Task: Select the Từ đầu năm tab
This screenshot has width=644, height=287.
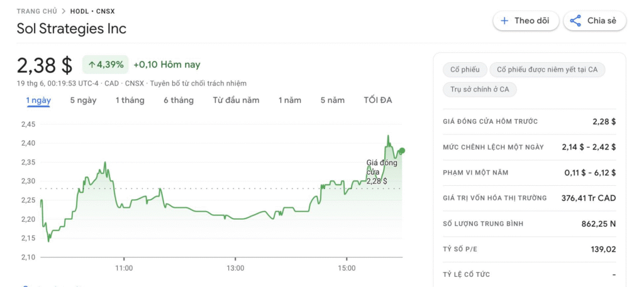Action: click(236, 100)
